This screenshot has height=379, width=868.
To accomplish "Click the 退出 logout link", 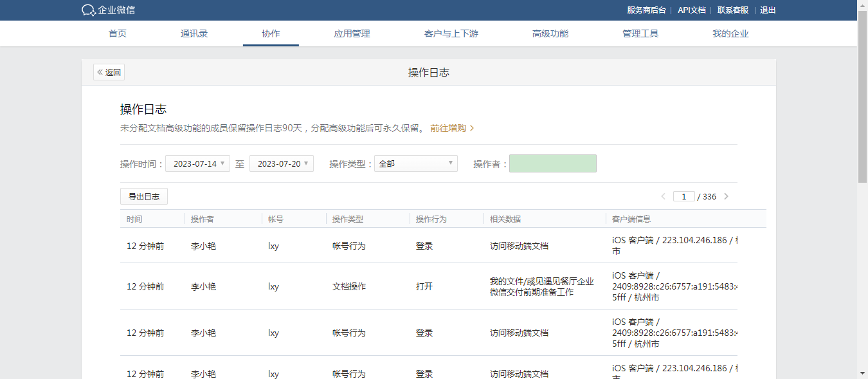I will tap(768, 10).
